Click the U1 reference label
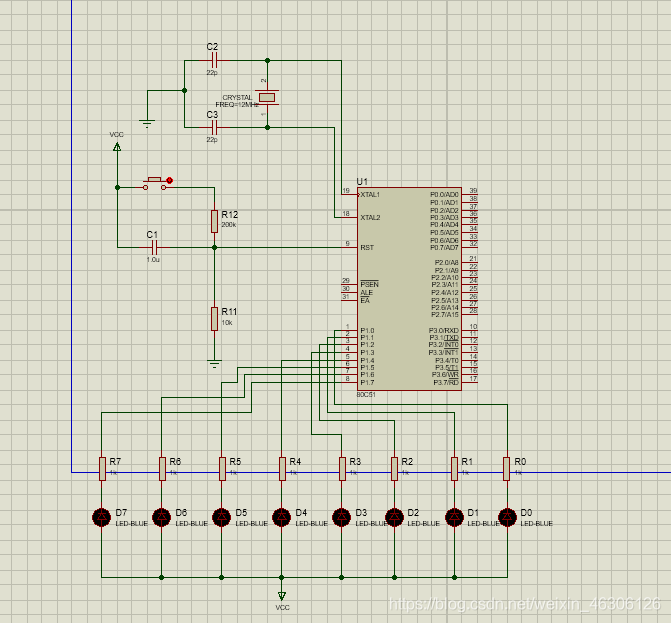671x623 pixels. [x=362, y=181]
